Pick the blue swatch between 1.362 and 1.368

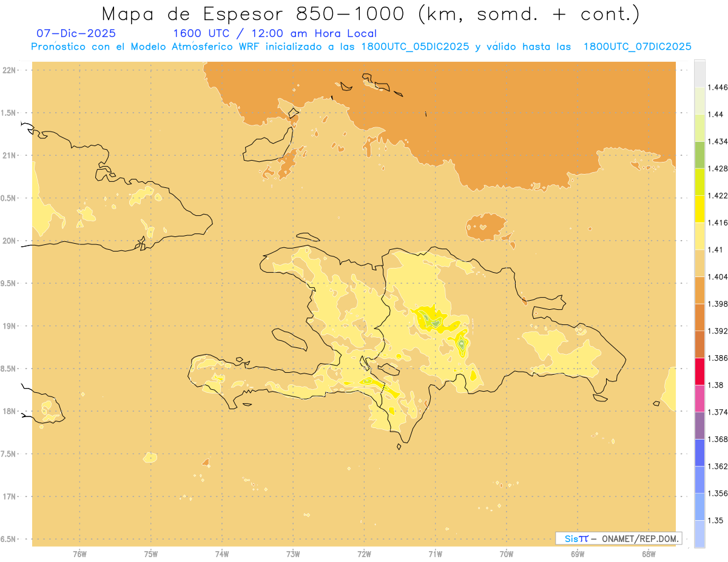pyautogui.click(x=699, y=452)
